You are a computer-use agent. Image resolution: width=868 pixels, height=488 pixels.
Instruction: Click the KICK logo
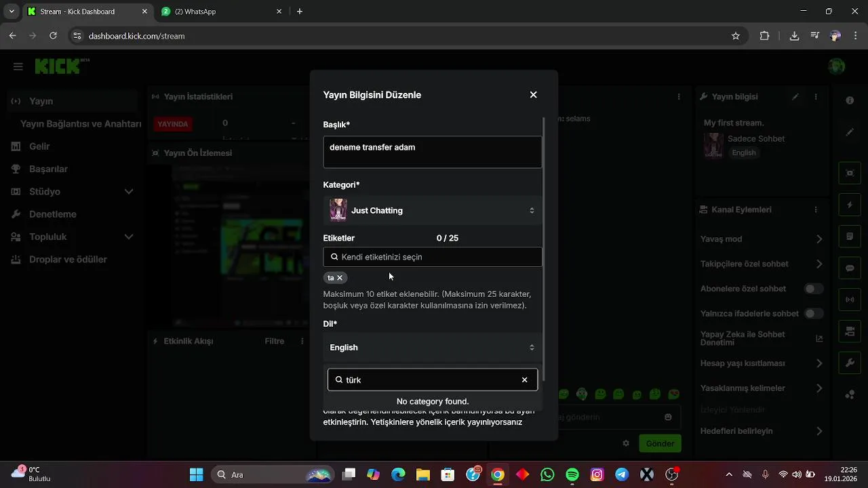click(62, 66)
